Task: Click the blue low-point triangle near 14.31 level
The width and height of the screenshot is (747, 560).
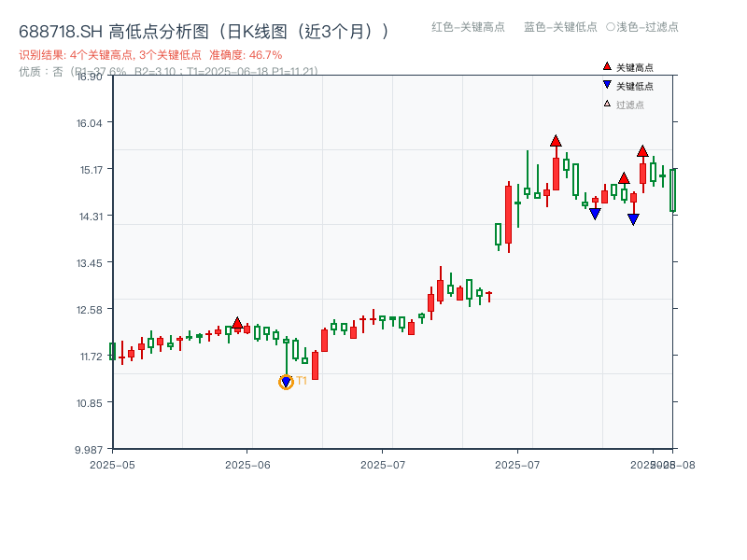Action: pyautogui.click(x=597, y=213)
